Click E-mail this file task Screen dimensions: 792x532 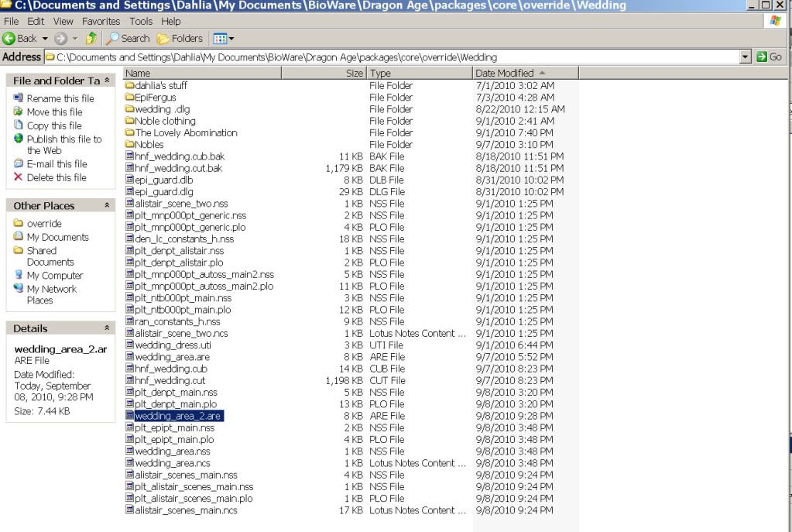pos(57,164)
